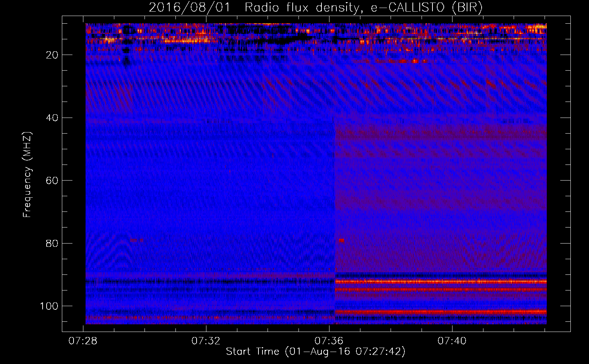The height and width of the screenshot is (364, 589).
Task: Click the '60' frequency tick label
Action: [x=52, y=181]
